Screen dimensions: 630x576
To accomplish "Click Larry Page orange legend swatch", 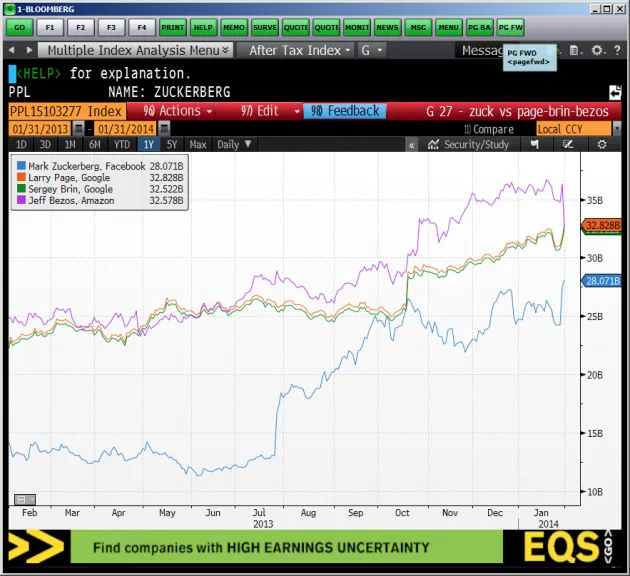I will (x=21, y=177).
